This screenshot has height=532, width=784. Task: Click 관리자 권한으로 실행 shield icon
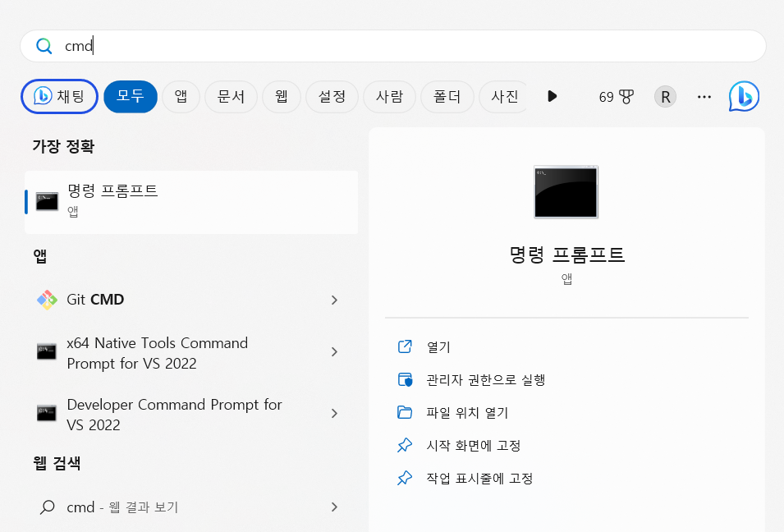coord(405,379)
